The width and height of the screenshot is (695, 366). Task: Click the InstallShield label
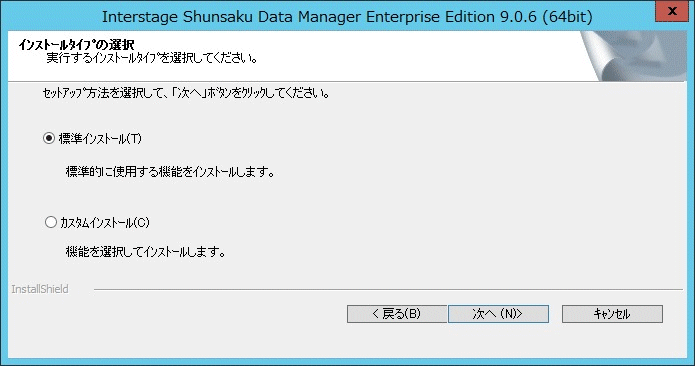[x=40, y=289]
